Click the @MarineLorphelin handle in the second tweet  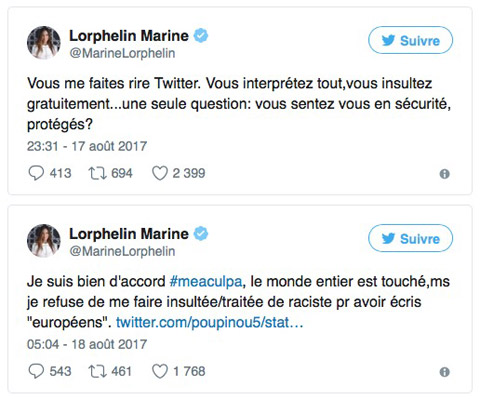[x=122, y=251]
